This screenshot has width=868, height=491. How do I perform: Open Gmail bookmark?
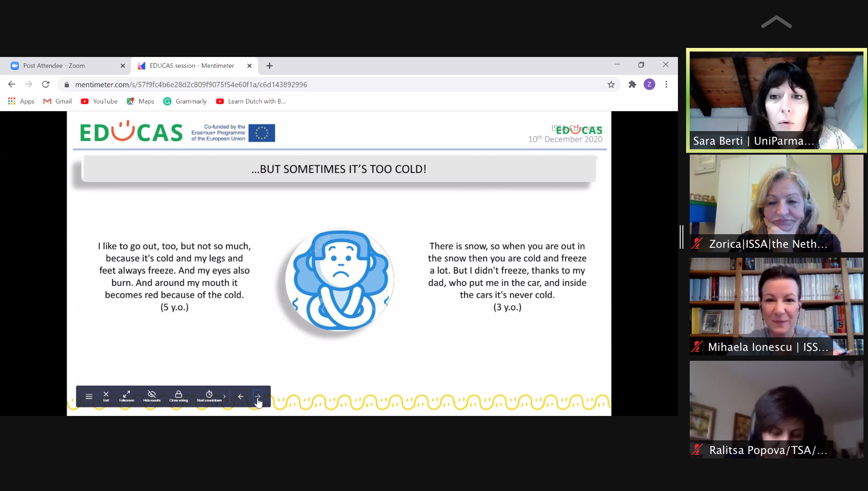(57, 101)
